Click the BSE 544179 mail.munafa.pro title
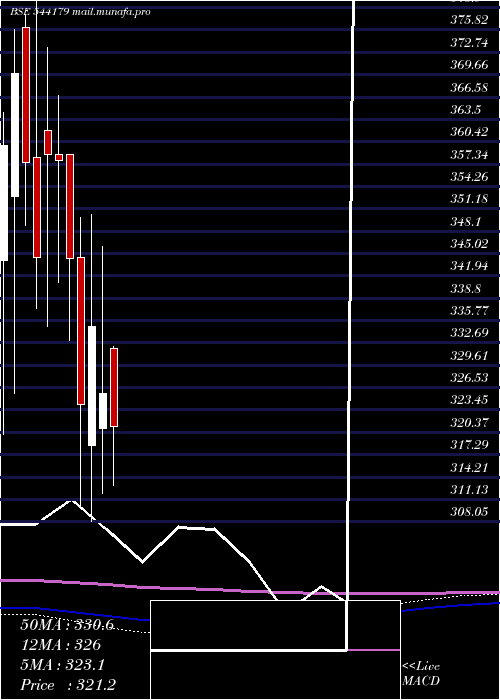500x700 pixels. pyautogui.click(x=80, y=12)
